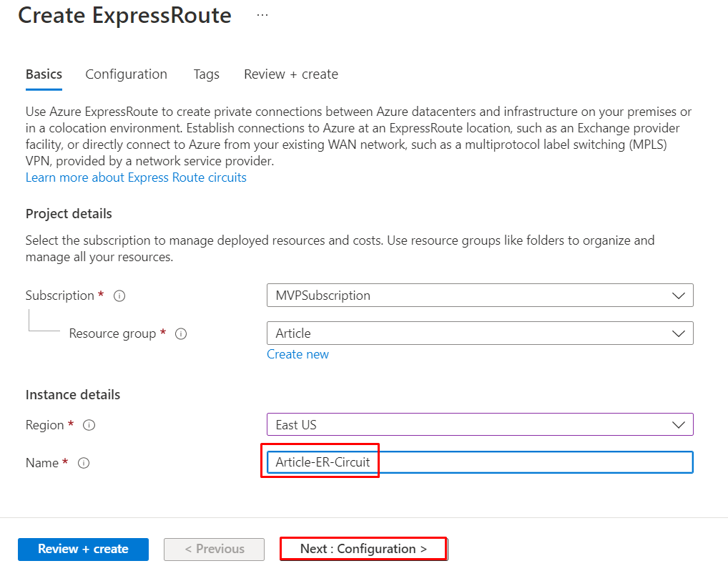Click the Next : Configuration button

(x=363, y=550)
